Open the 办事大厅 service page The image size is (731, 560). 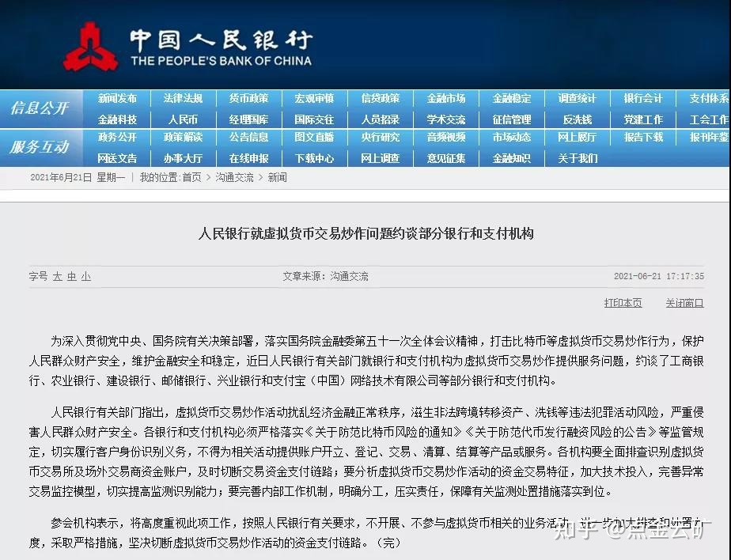pyautogui.click(x=183, y=158)
